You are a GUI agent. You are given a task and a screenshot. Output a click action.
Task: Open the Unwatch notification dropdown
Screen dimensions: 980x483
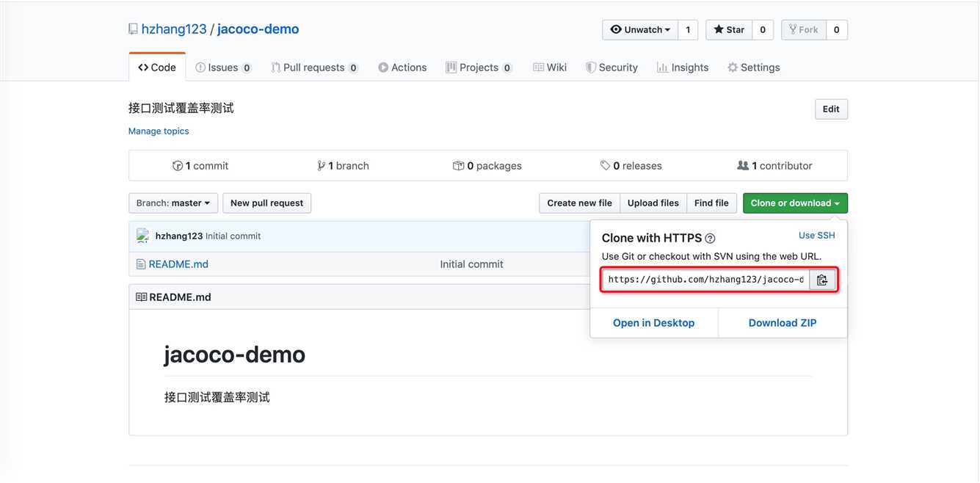coord(640,30)
